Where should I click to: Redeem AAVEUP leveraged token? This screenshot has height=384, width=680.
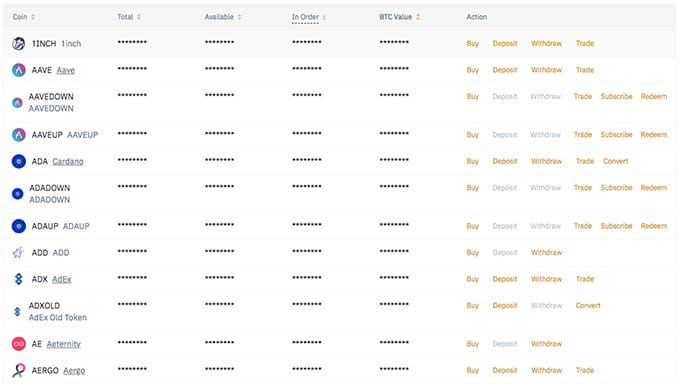654,135
